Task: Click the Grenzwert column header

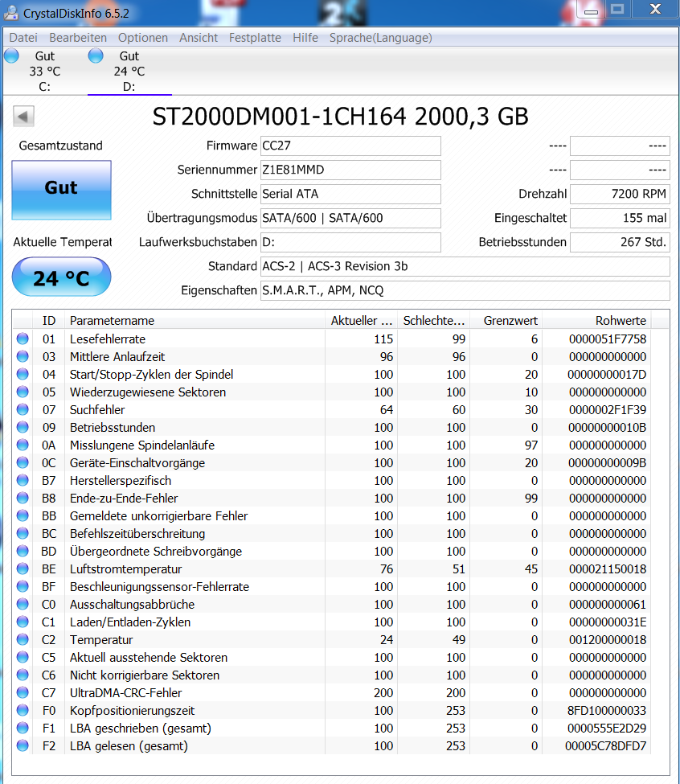Action: [x=506, y=321]
